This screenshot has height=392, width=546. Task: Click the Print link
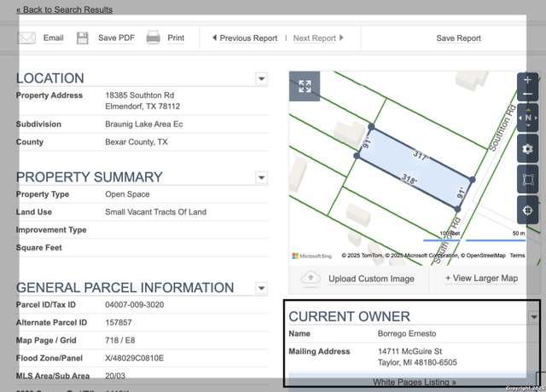pos(176,37)
